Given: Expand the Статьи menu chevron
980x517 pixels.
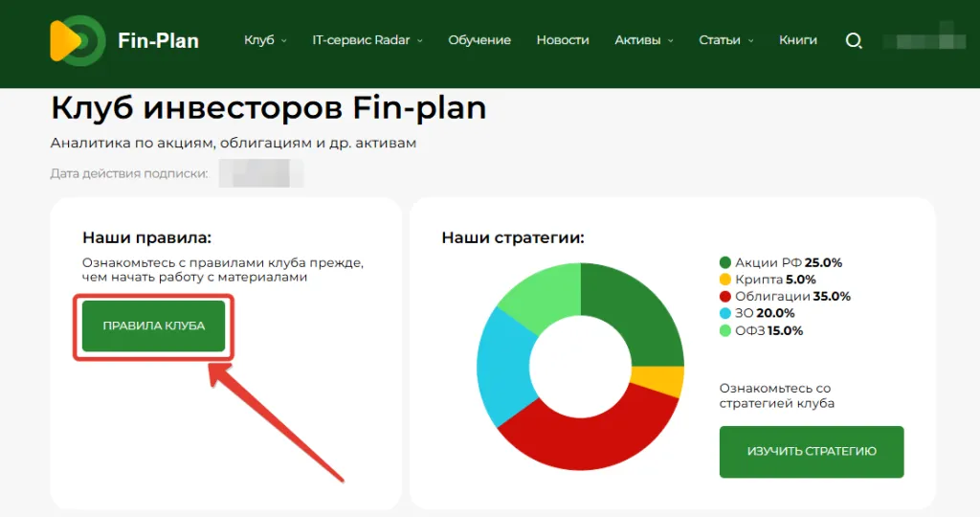Looking at the screenshot, I should (x=750, y=40).
